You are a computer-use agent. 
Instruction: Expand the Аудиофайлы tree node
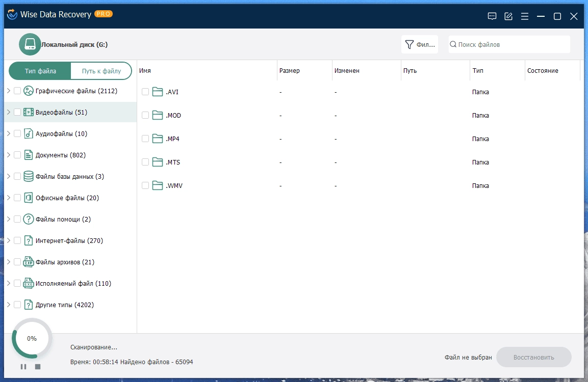click(9, 133)
